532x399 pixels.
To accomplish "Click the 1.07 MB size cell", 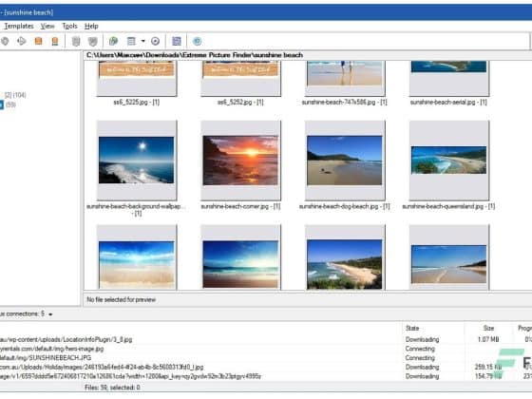I will 488,339.
